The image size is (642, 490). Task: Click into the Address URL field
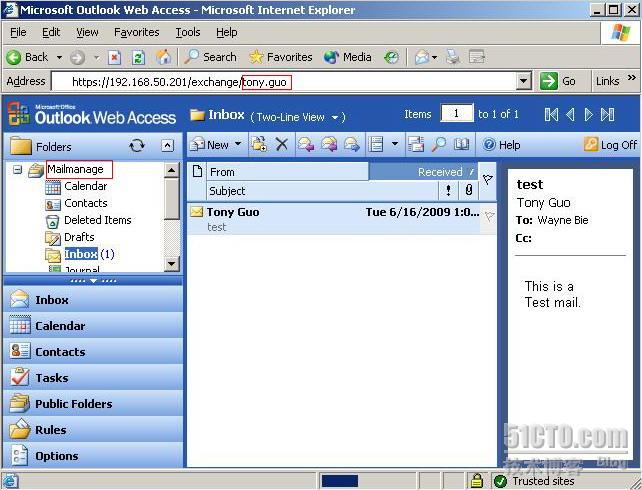(284, 82)
